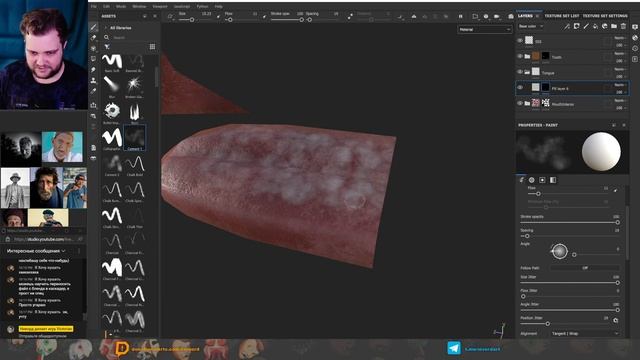Image resolution: width=640 pixels, height=360 pixels.
Task: Click the search magnifier icon in Assets
Action: [x=107, y=37]
